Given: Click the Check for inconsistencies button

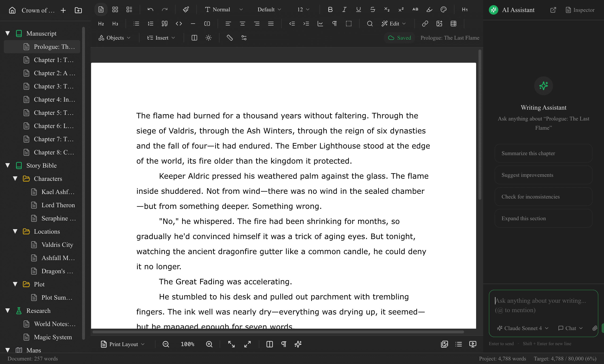Looking at the screenshot, I should 543,196.
